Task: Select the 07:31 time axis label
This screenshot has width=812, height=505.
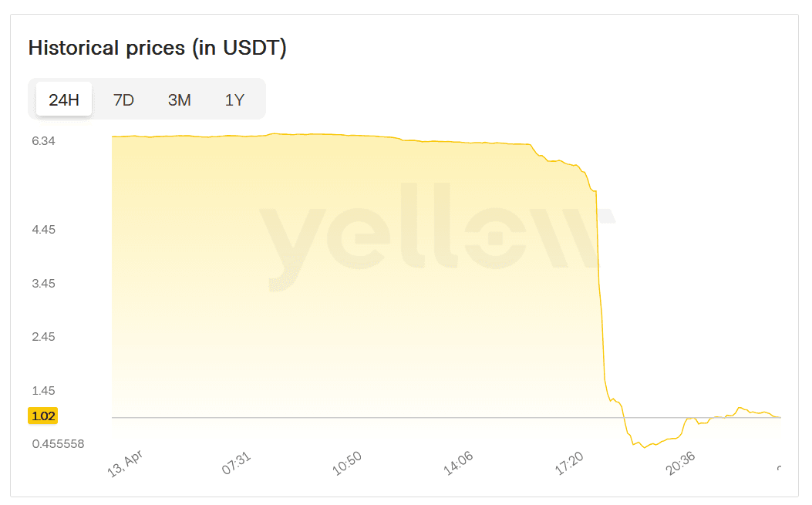Action: (238, 464)
